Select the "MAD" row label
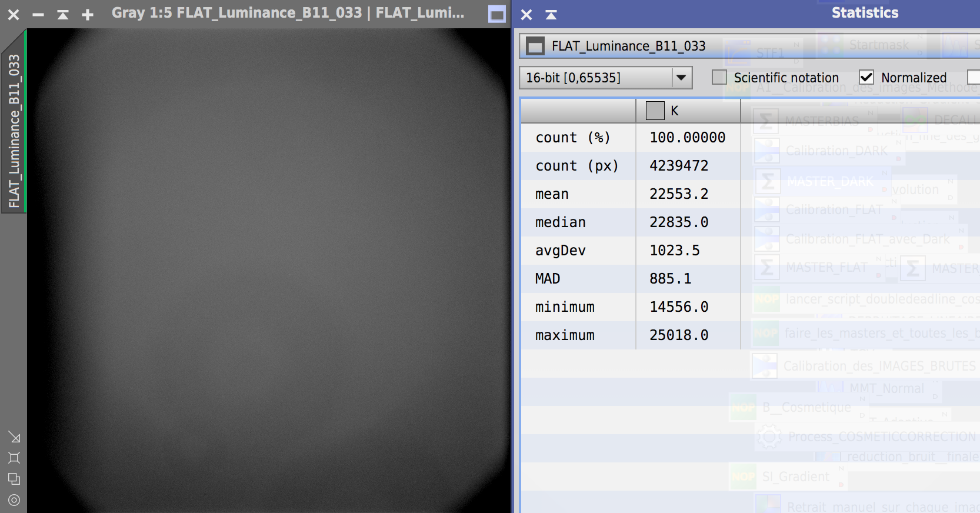The width and height of the screenshot is (980, 513). point(548,279)
